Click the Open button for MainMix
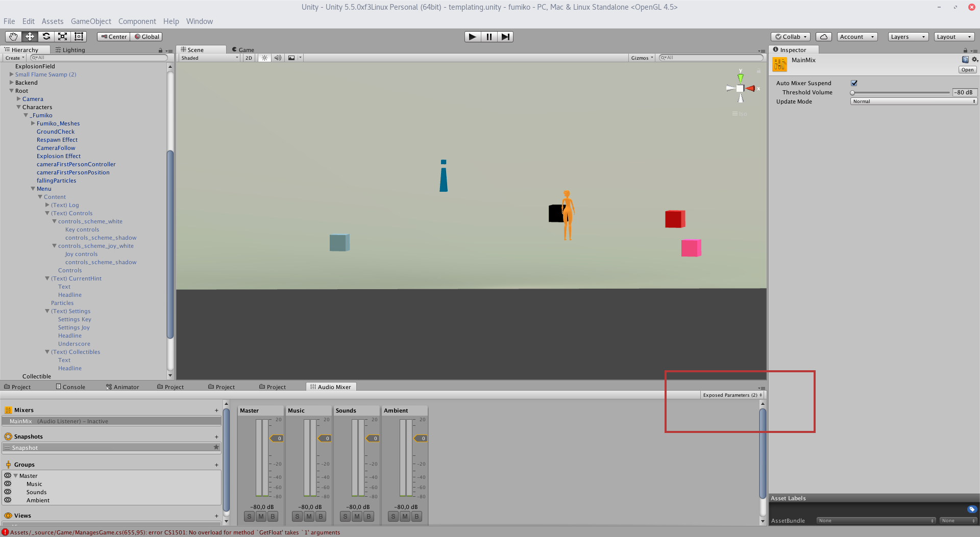This screenshot has width=980, height=537. coord(967,69)
